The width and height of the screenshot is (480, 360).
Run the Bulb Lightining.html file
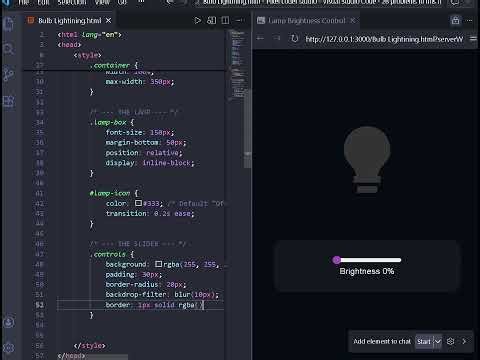click(x=198, y=21)
